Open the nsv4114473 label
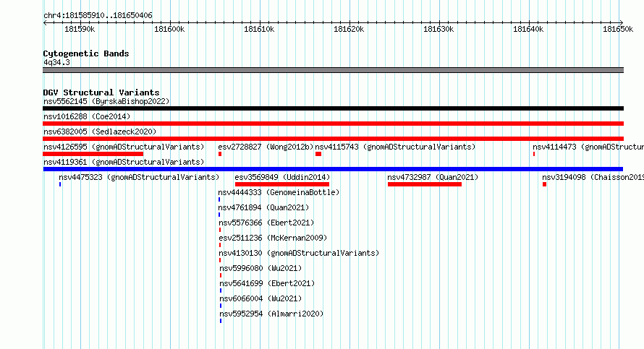 pyautogui.click(x=588, y=147)
